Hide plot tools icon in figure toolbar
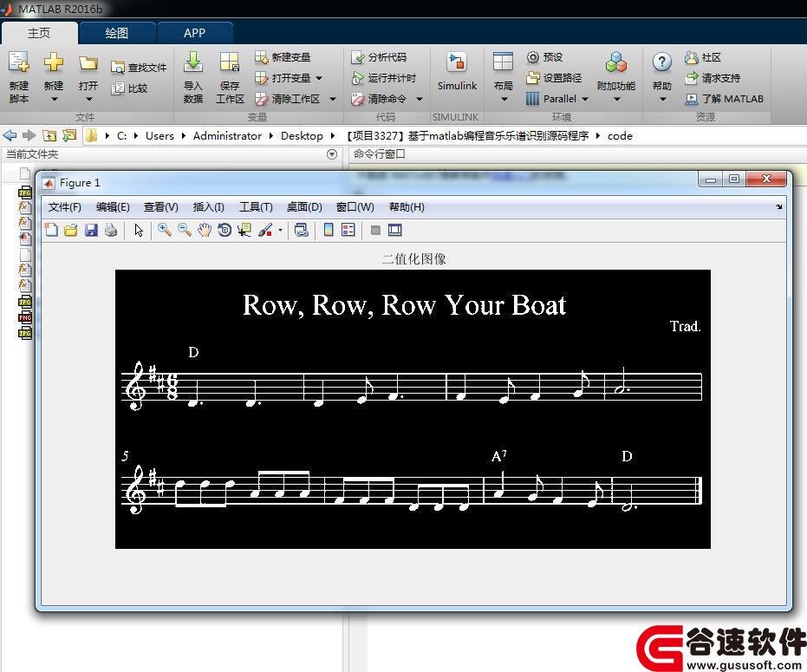Image resolution: width=807 pixels, height=672 pixels. pos(375,230)
